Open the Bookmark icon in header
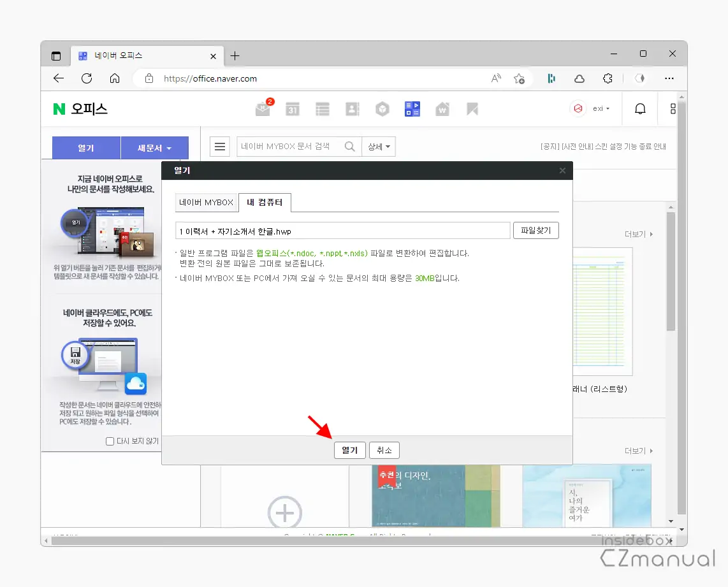728x587 pixels. click(472, 109)
